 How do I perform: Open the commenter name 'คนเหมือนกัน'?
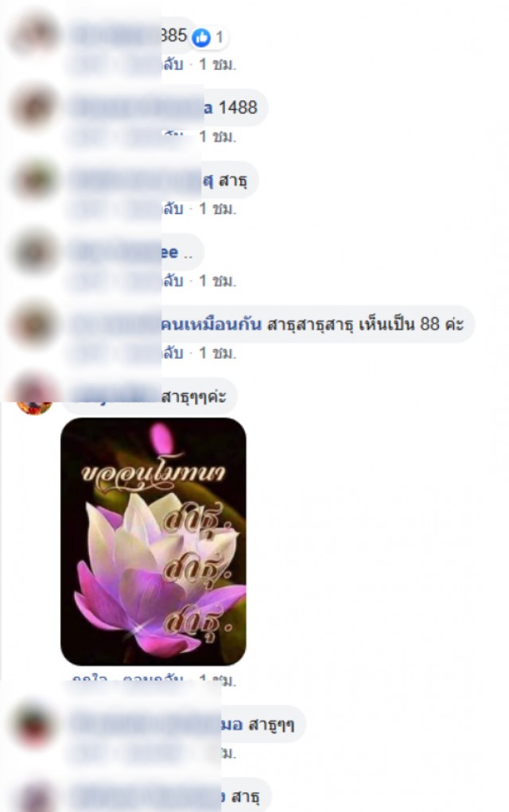[212, 324]
